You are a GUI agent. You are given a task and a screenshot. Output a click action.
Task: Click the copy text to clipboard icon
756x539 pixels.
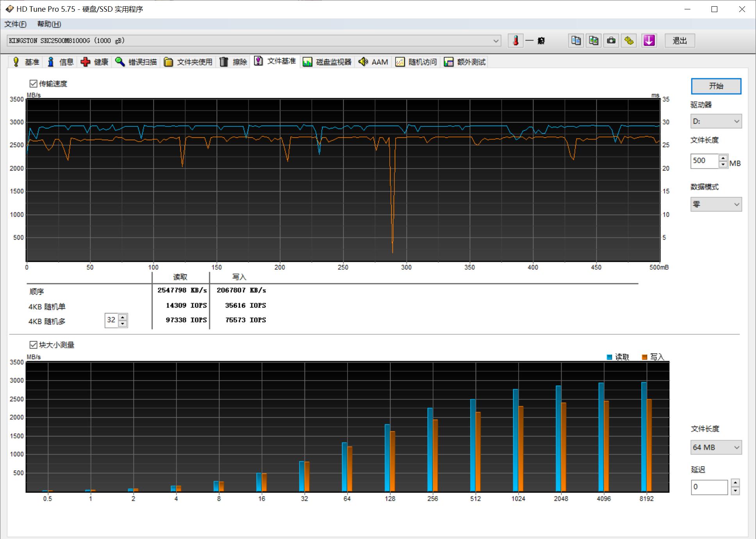[x=576, y=41]
